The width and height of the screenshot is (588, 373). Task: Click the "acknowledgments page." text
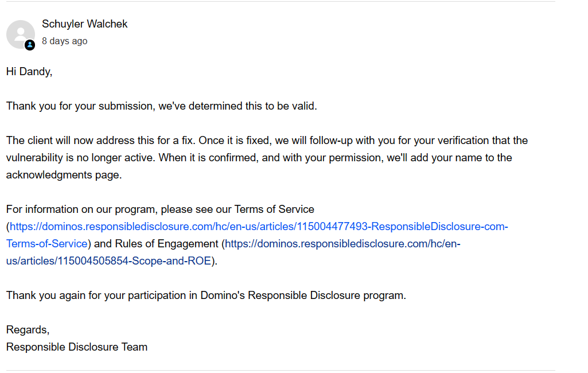coord(64,175)
